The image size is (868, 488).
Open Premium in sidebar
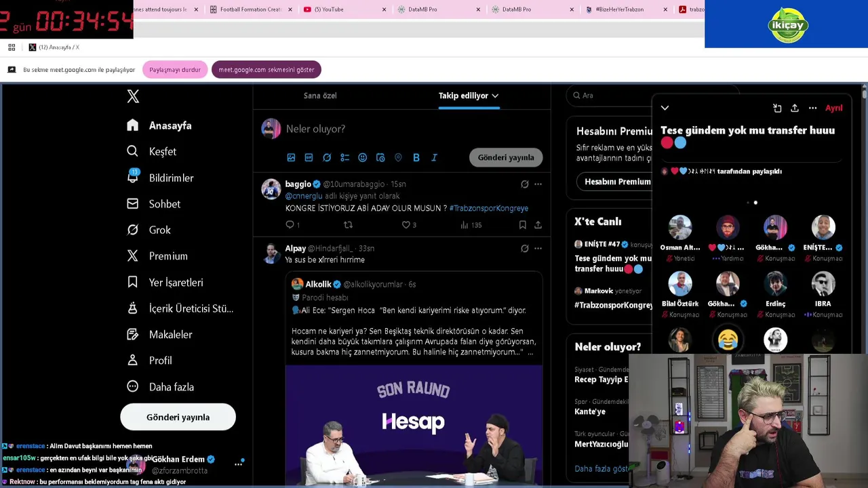(x=157, y=256)
